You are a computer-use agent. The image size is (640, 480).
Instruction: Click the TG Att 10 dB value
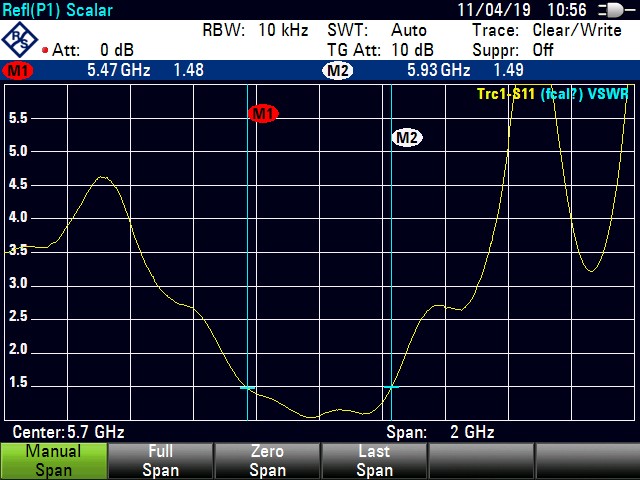tap(380, 50)
